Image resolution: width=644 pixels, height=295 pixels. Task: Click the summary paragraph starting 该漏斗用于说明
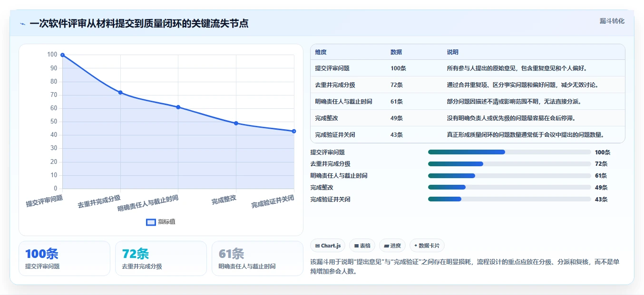point(465,266)
